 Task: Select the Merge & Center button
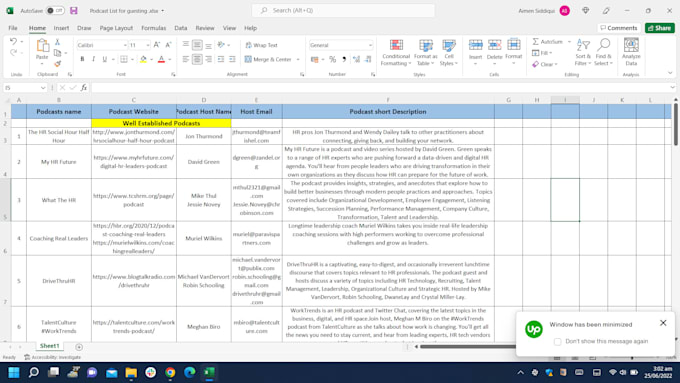point(268,59)
